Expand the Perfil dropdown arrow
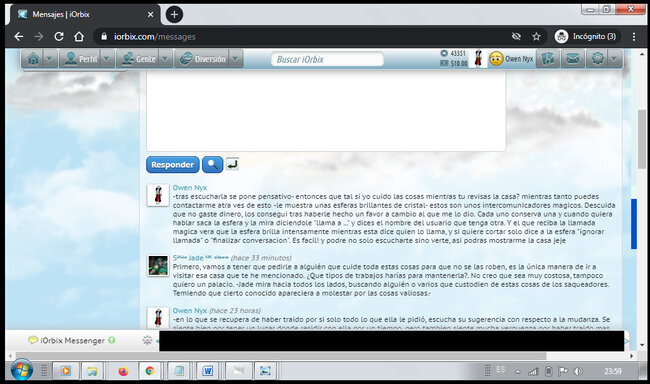 tap(107, 59)
